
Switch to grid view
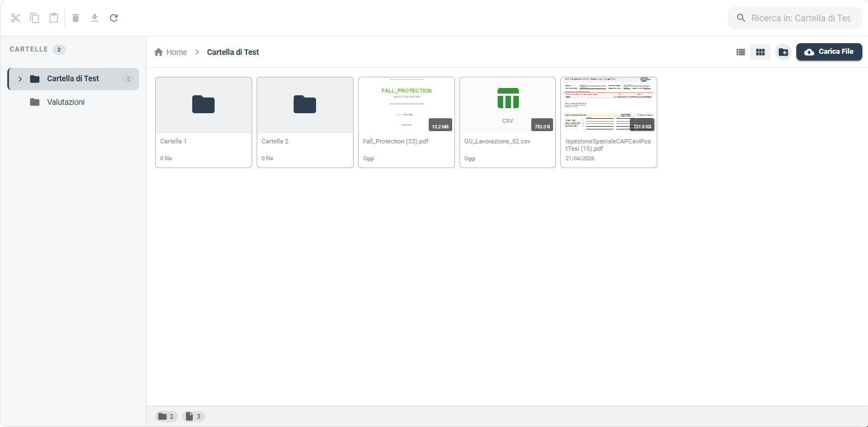760,52
